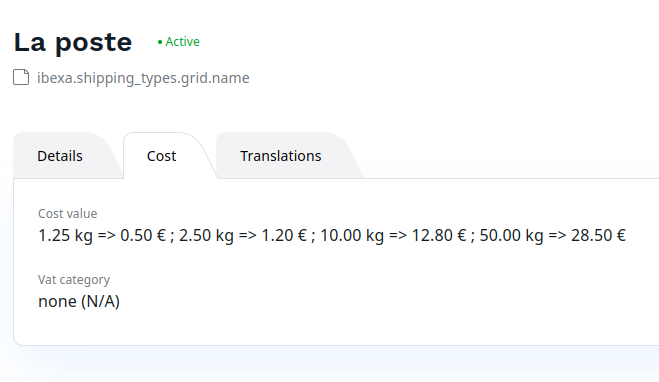659x382 pixels.
Task: Select the ibexa.shipping_types.grid.name identifier text
Action: pyautogui.click(x=143, y=78)
